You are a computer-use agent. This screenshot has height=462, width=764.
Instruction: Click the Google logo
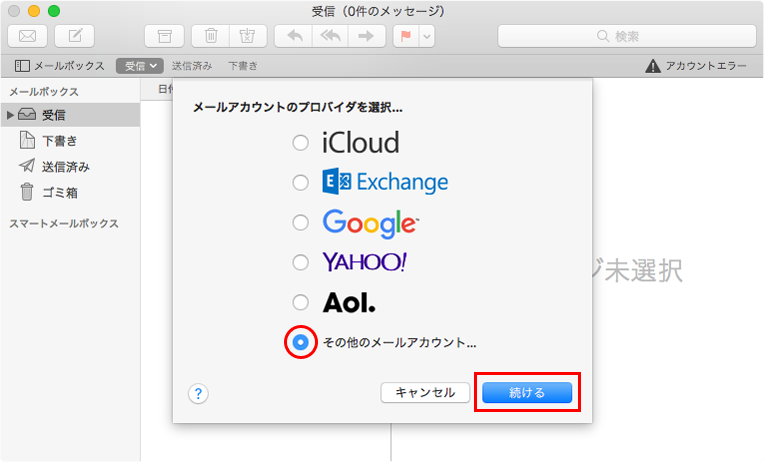[370, 224]
